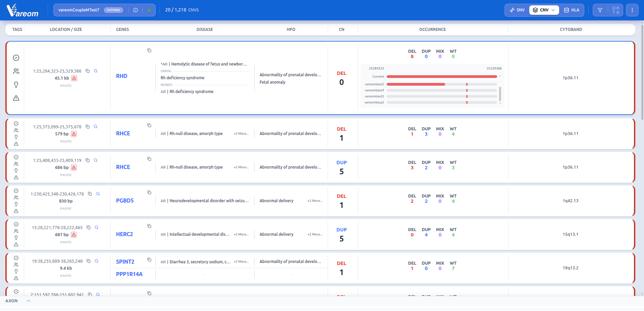The height and width of the screenshot is (311, 644).
Task: Click warning badge next to 45.1 kb
Action: pos(74,78)
